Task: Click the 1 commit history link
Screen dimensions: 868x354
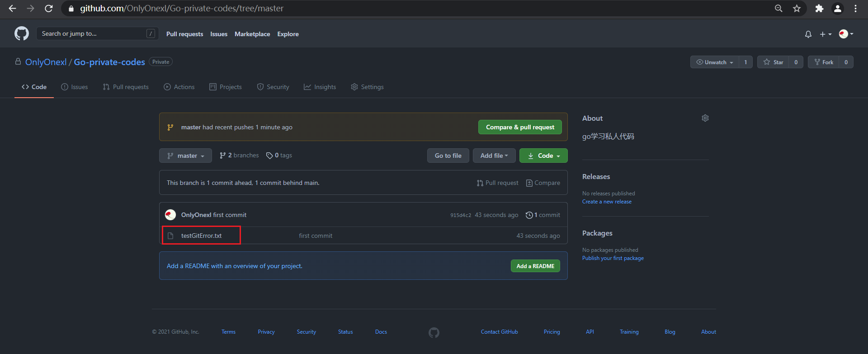Action: [542, 215]
